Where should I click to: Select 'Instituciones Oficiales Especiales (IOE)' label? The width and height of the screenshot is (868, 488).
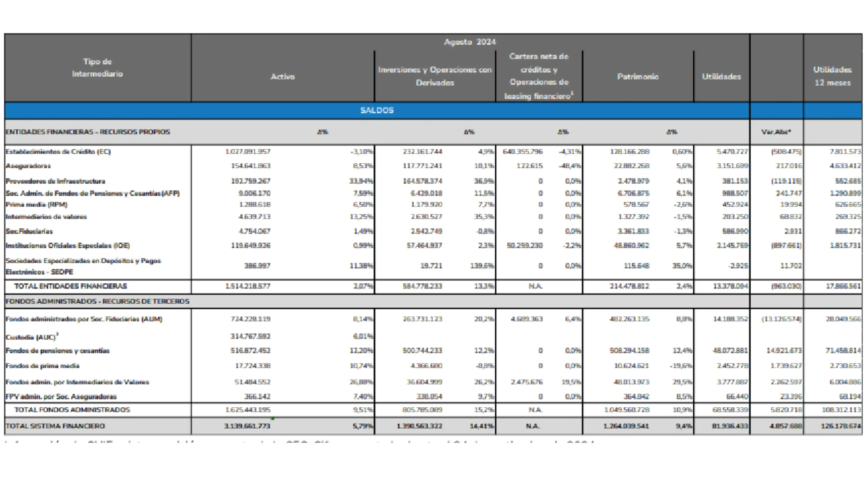click(x=67, y=245)
